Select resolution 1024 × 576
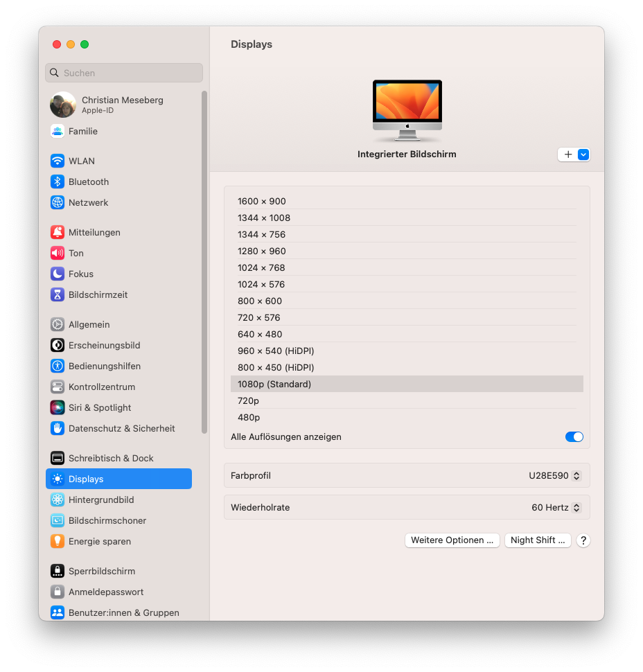Screen dimensions: 643x672 click(407, 285)
